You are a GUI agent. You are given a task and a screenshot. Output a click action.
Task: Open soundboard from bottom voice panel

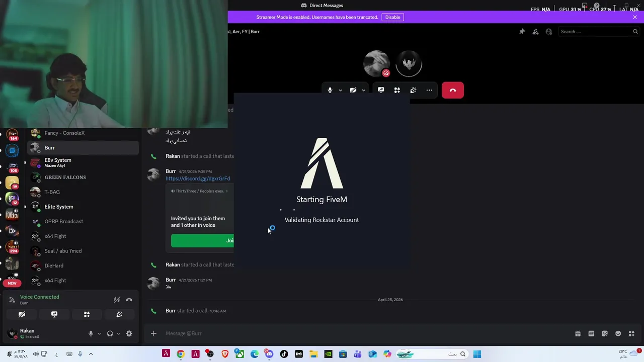119,314
